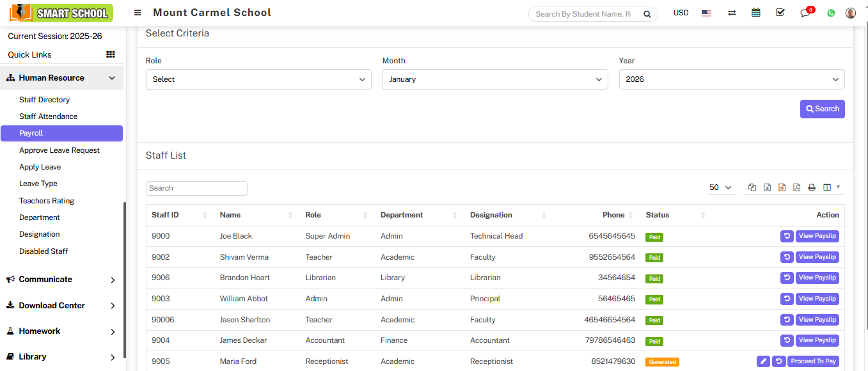The image size is (868, 371).
Task: Toggle column visibility selector
Action: [x=831, y=187]
